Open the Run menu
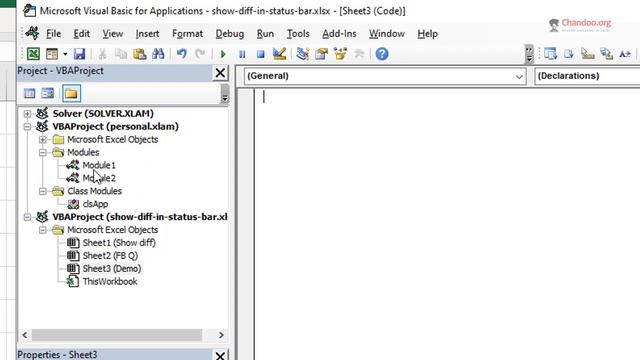Image resolution: width=640 pixels, height=360 pixels. coord(265,34)
